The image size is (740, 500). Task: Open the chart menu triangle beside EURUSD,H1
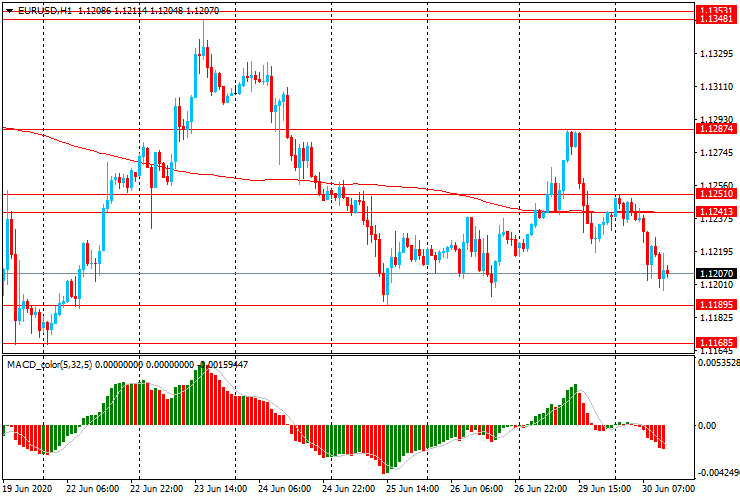[9, 11]
